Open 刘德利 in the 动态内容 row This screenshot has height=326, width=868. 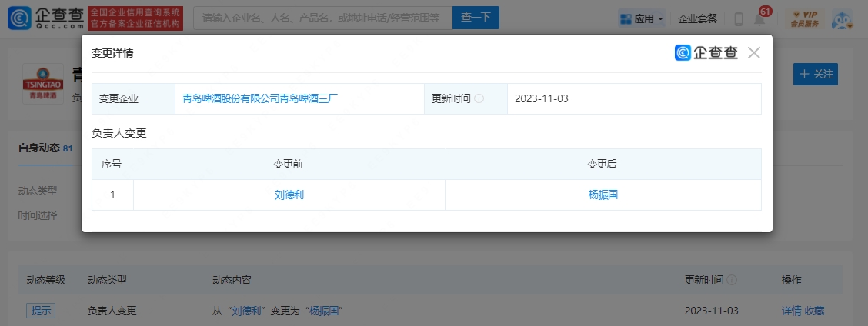[x=247, y=311]
